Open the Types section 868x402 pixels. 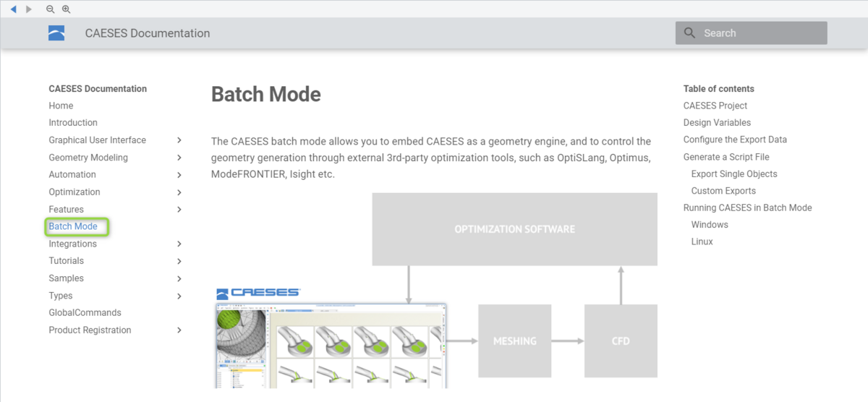(x=61, y=296)
